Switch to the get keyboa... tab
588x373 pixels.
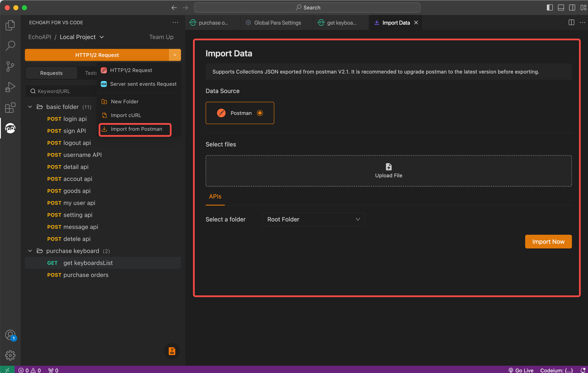[341, 23]
